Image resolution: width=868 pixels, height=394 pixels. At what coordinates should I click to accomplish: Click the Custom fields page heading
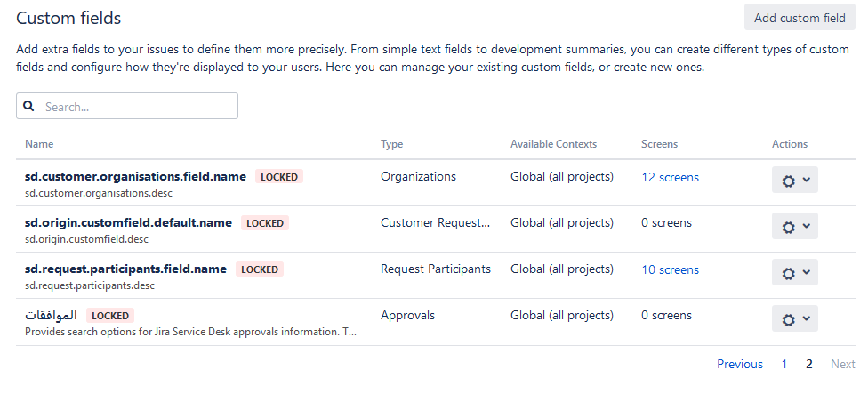[68, 18]
